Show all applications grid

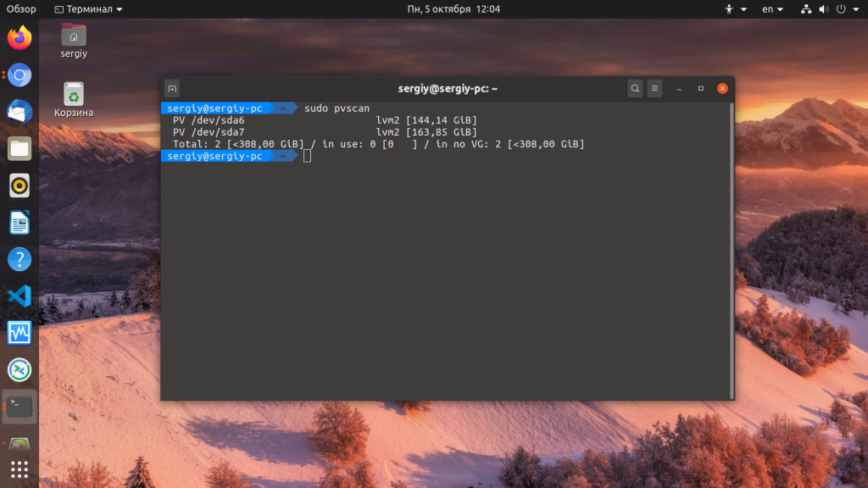click(x=19, y=469)
